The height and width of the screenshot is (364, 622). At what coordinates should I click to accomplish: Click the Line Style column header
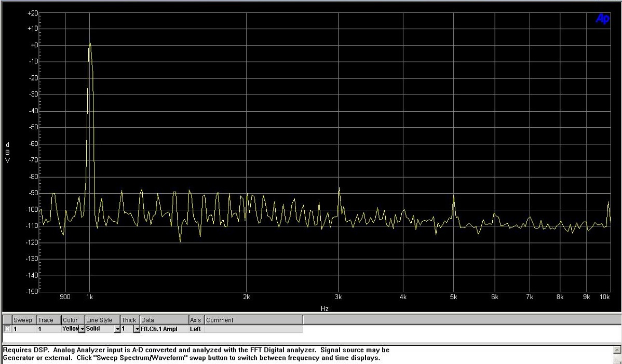coord(102,320)
